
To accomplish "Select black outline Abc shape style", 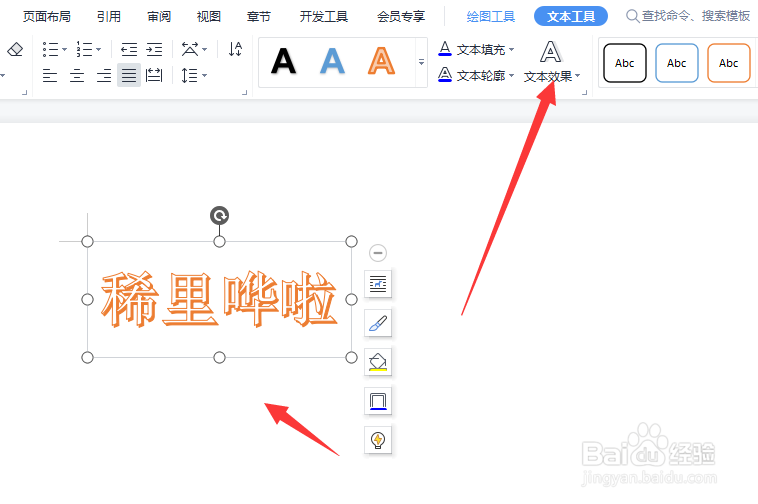I will coord(625,63).
